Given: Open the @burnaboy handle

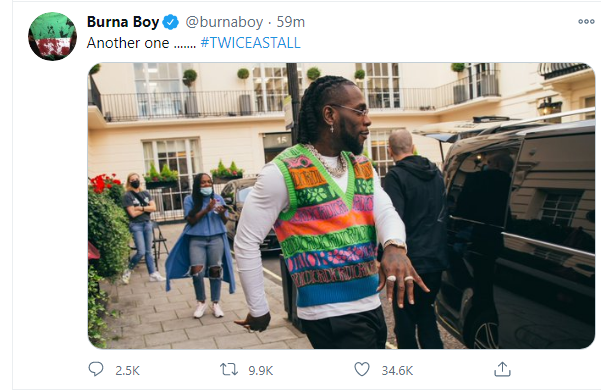Looking at the screenshot, I should coord(224,22).
